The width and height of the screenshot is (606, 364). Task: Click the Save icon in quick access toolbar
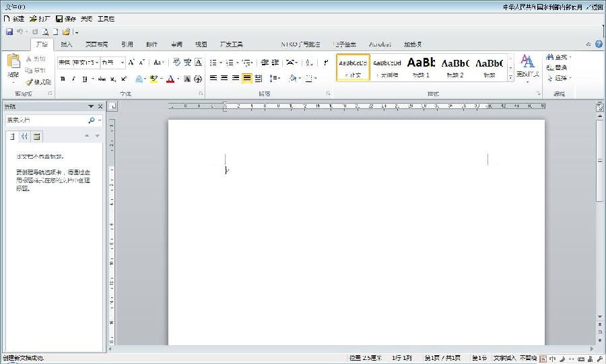(9, 32)
